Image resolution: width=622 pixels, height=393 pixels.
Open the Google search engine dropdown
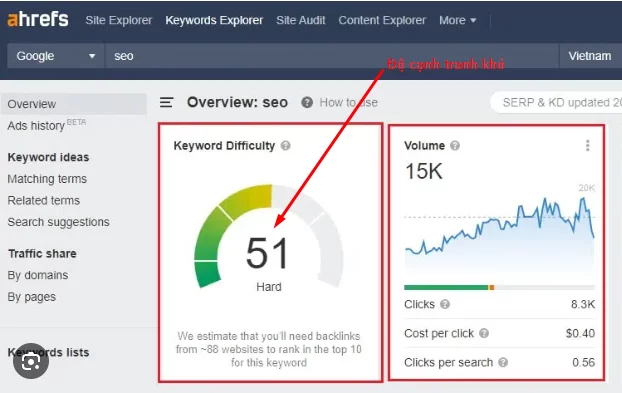point(56,56)
